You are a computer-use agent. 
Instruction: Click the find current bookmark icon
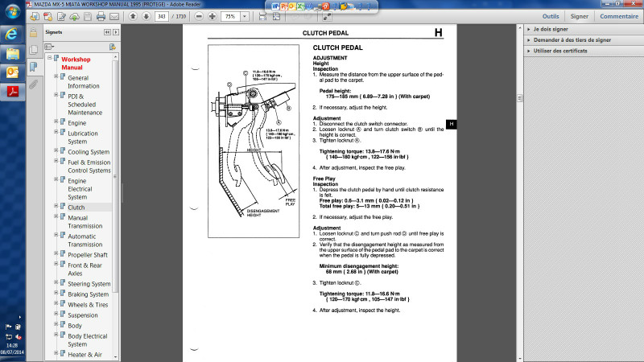[x=112, y=47]
